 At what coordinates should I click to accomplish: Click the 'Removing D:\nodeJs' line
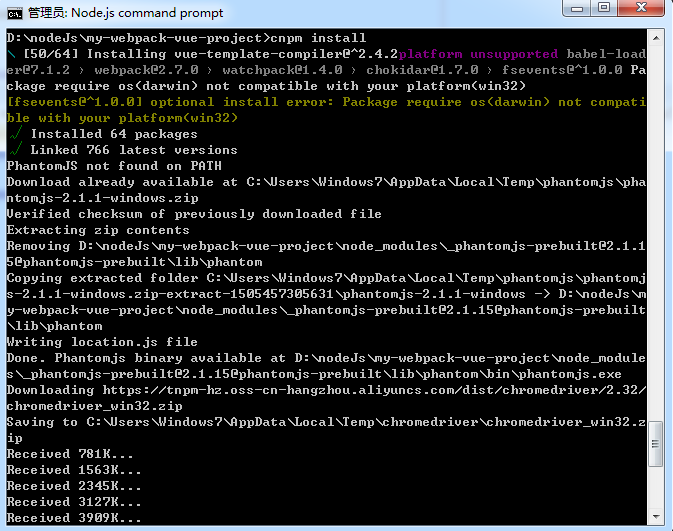click(326, 246)
